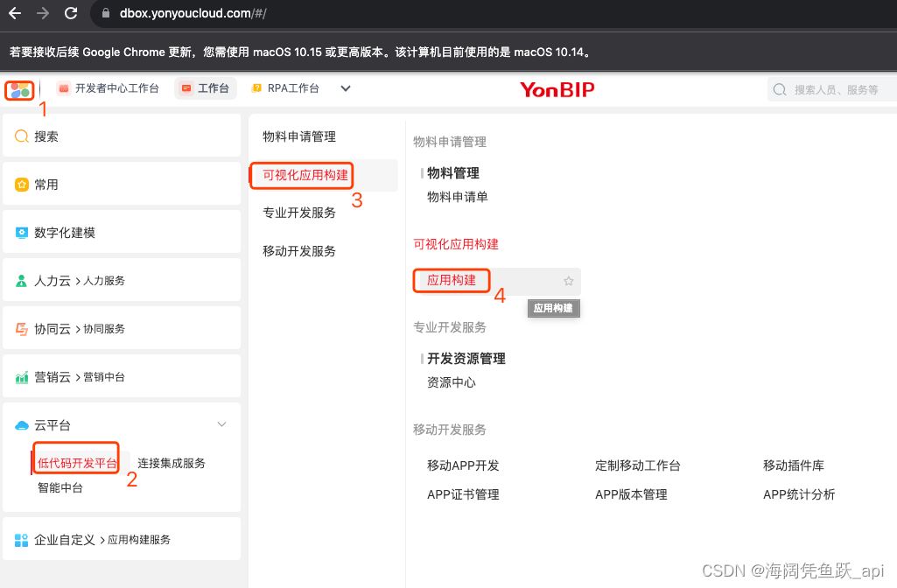The width and height of the screenshot is (897, 588).
Task: Open 人力云 人力服务 entry
Action: pyautogui.click(x=122, y=280)
